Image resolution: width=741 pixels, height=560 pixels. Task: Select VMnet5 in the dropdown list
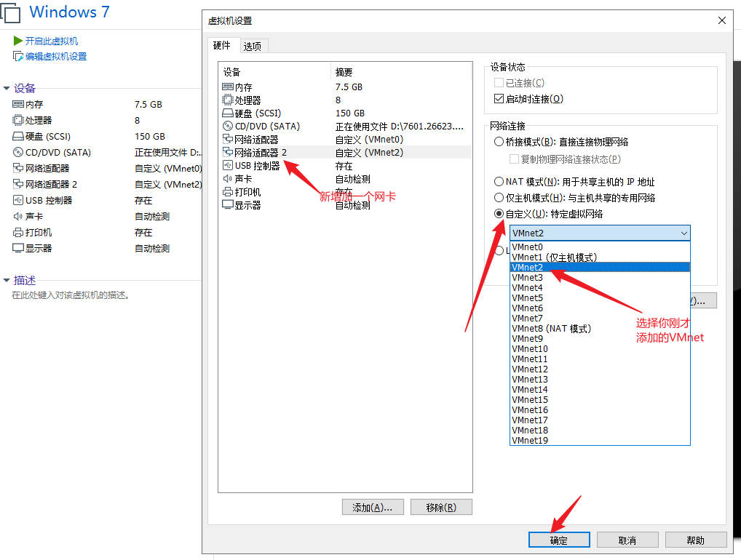pyautogui.click(x=600, y=298)
